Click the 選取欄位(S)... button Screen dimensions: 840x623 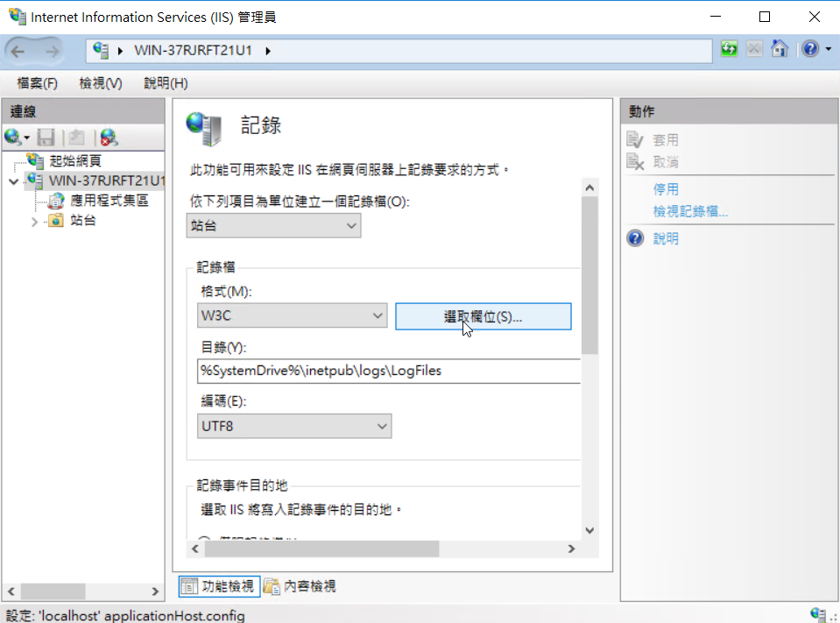[483, 316]
